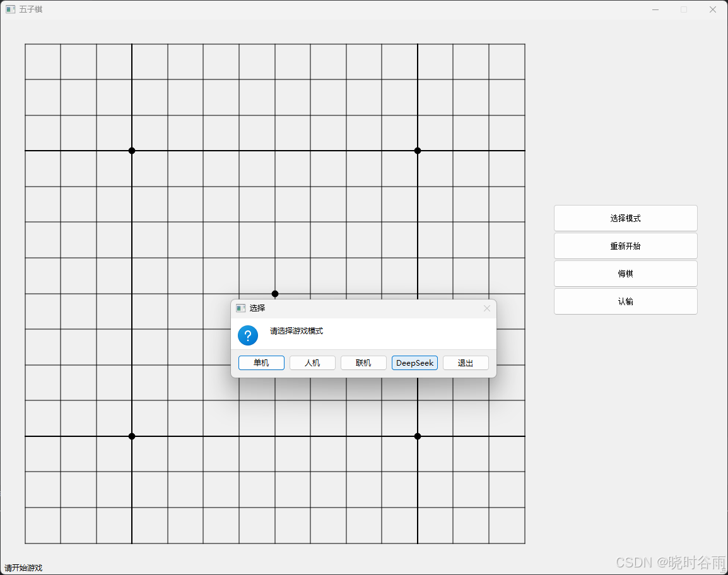
Task: Choose the 单机 mode button
Action: point(261,363)
